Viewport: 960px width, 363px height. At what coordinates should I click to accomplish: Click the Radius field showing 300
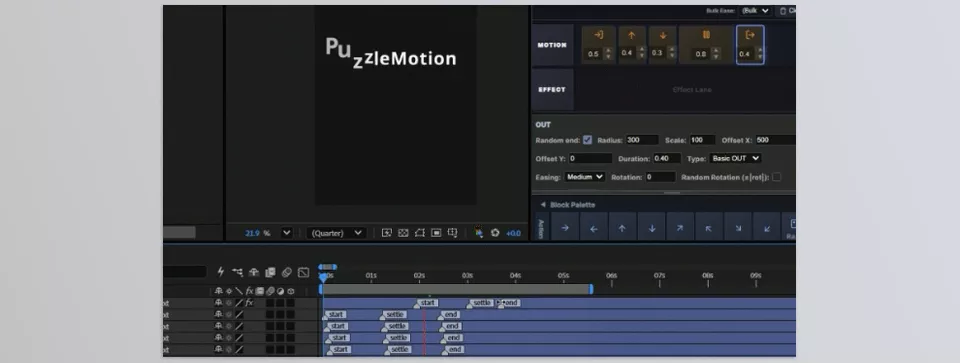pos(642,140)
